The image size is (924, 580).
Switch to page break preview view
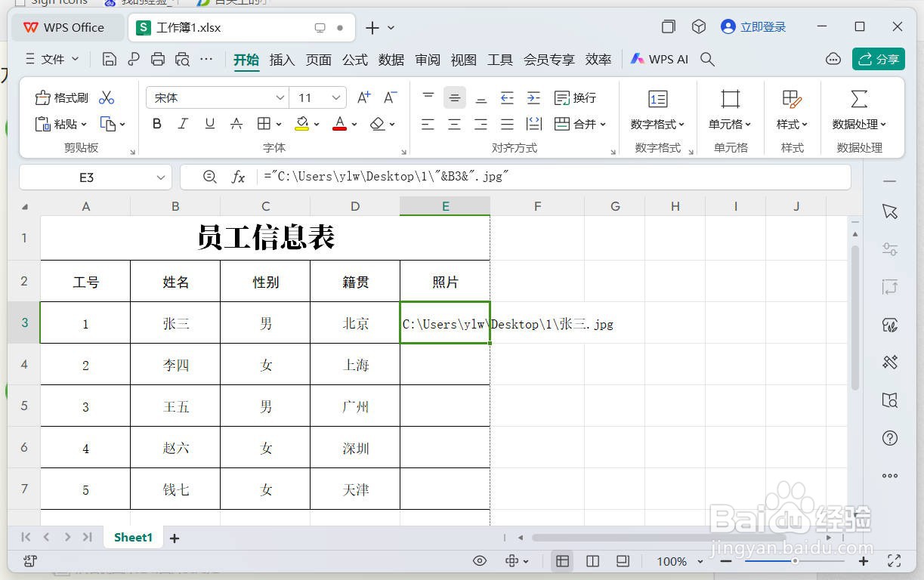[592, 561]
